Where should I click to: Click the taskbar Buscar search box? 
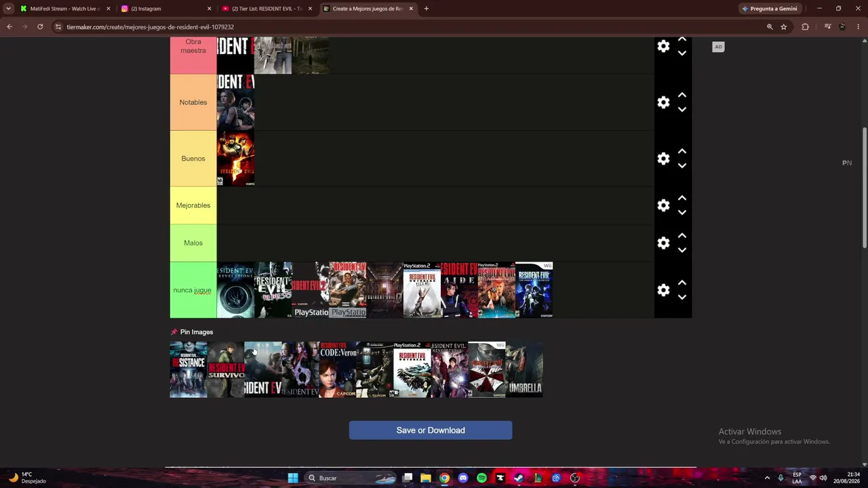tap(351, 478)
